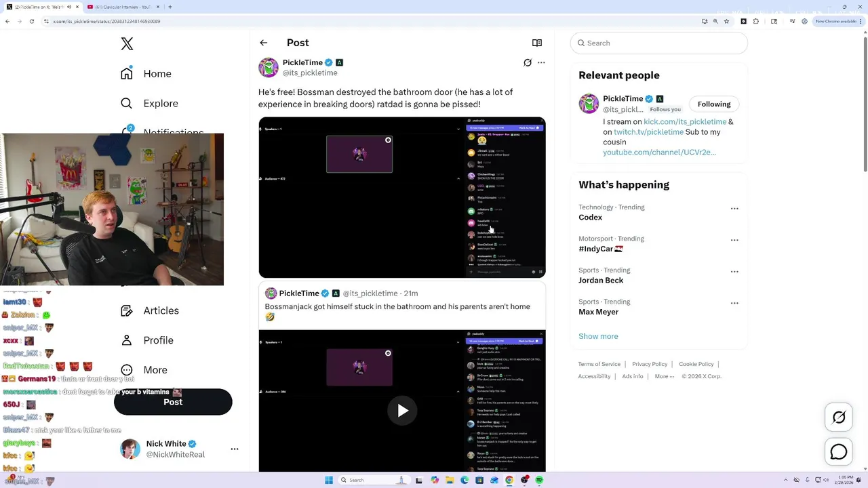Click the X logo in the sidebar
Image resolution: width=868 pixels, height=488 pixels.
pyautogui.click(x=127, y=44)
